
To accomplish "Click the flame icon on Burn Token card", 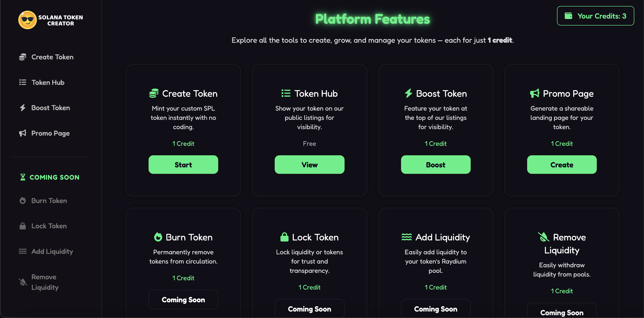I will click(x=158, y=237).
